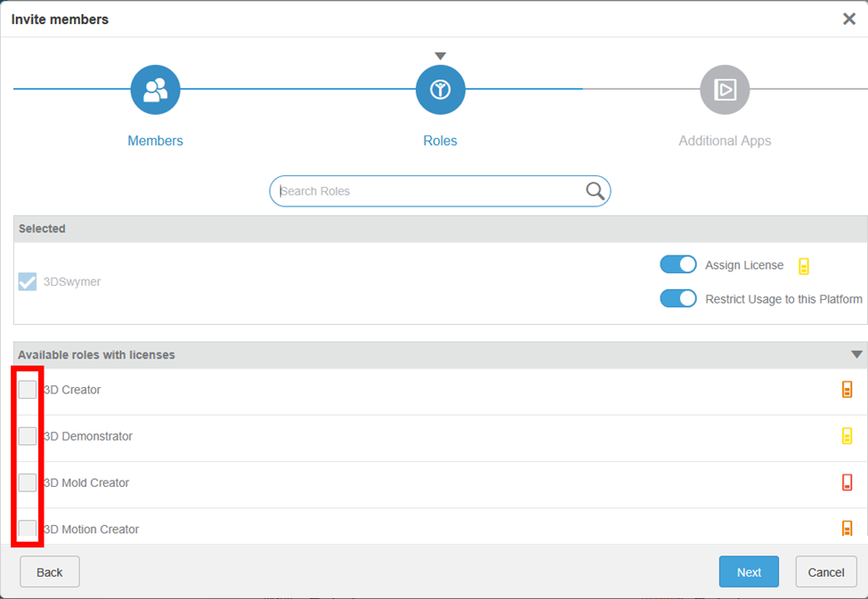Click the 3D Mold Creator role name
The height and width of the screenshot is (599, 868).
86,482
